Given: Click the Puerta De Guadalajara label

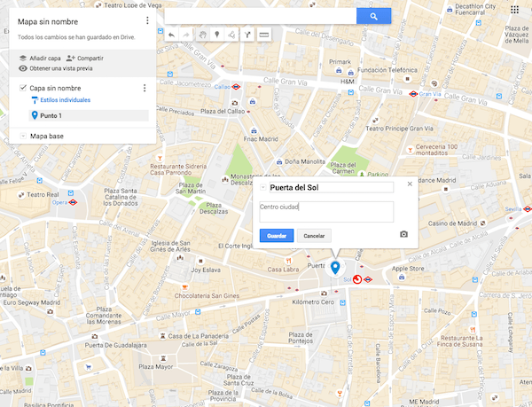Looking at the screenshot, I should point(115,345).
